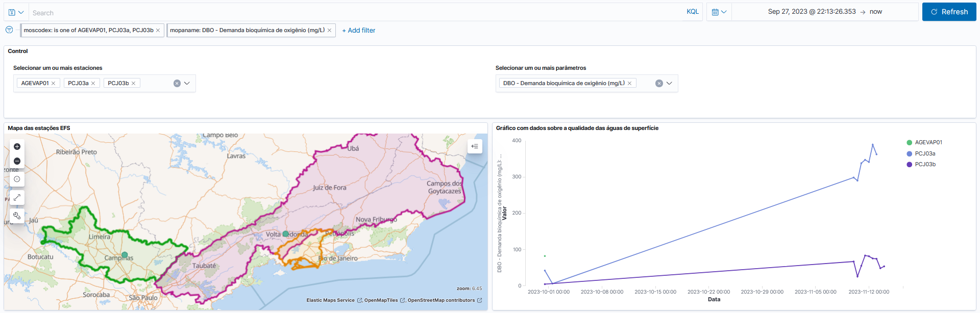980x313 pixels.
Task: Toggle AGEVAP01 series in chart legend
Action: [x=928, y=143]
